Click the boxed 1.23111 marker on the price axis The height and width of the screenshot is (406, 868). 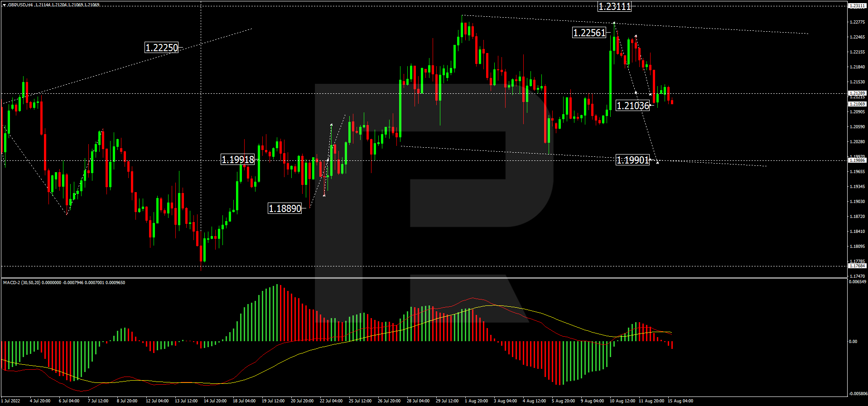857,6
